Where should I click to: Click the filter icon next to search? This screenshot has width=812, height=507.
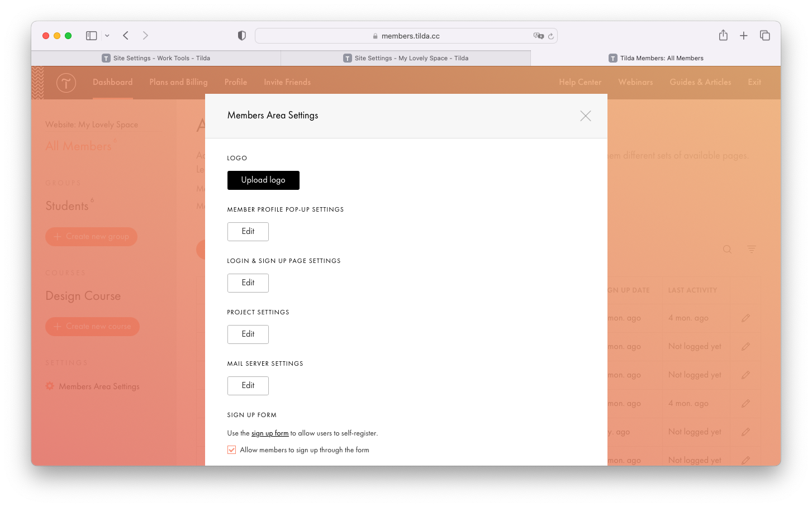[752, 249]
